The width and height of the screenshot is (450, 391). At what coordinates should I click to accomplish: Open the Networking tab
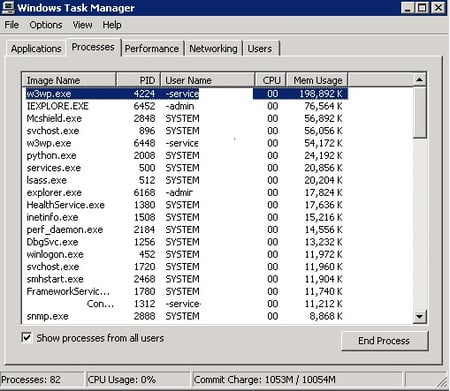[213, 49]
